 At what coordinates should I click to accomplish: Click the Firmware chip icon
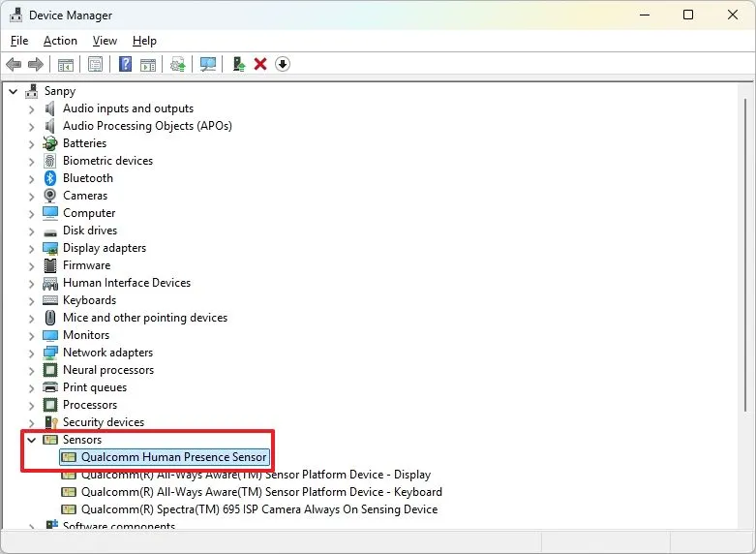[50, 265]
